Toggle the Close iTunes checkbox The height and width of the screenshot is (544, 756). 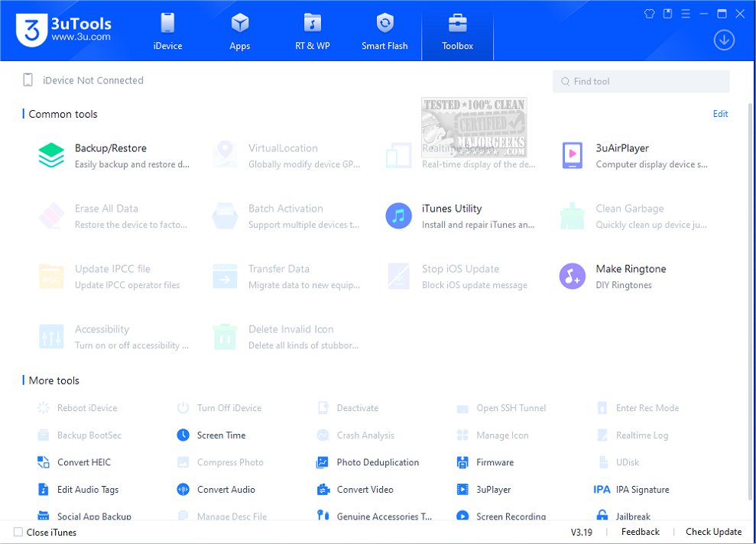(x=18, y=532)
